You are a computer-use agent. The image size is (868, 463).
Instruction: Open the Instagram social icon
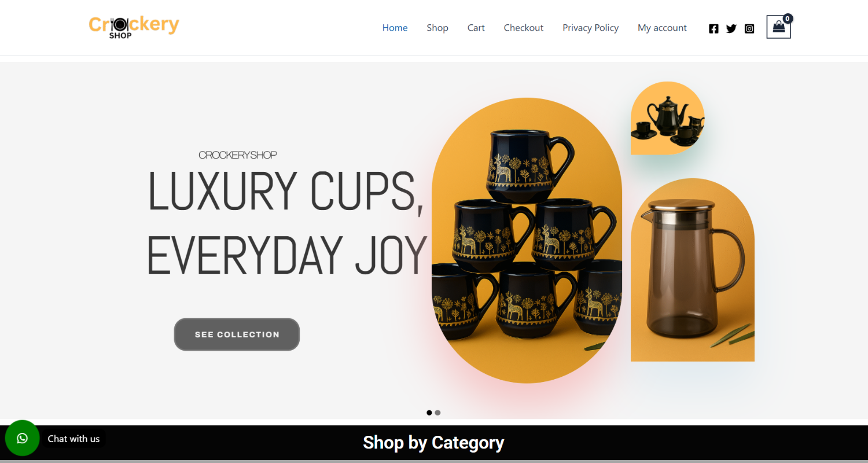749,28
